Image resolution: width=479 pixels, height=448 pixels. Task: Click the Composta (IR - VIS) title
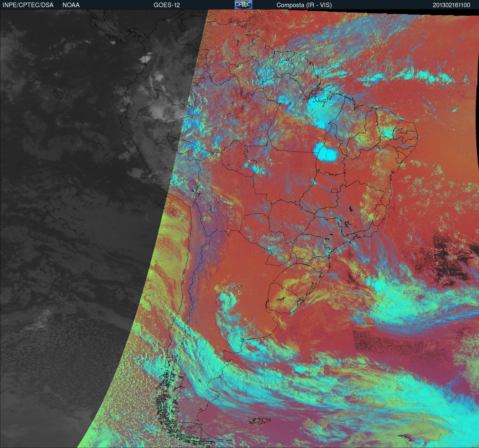304,5
